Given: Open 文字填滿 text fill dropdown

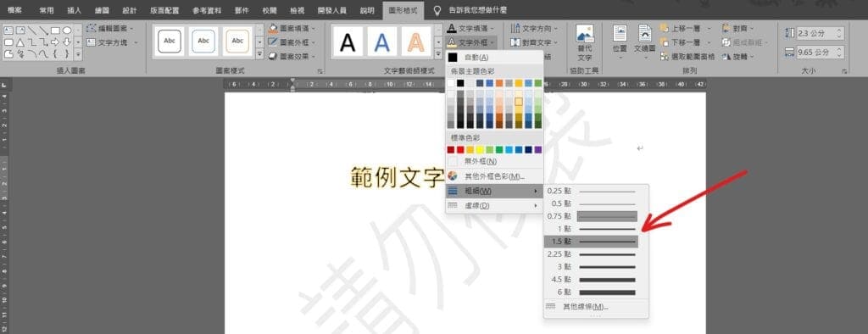Looking at the screenshot, I should pos(470,28).
